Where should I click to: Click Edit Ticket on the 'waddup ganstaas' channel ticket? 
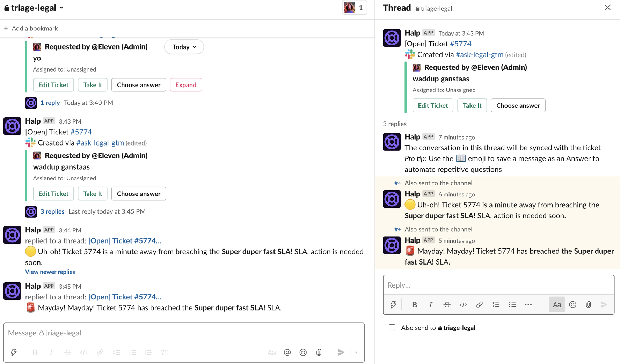(53, 194)
